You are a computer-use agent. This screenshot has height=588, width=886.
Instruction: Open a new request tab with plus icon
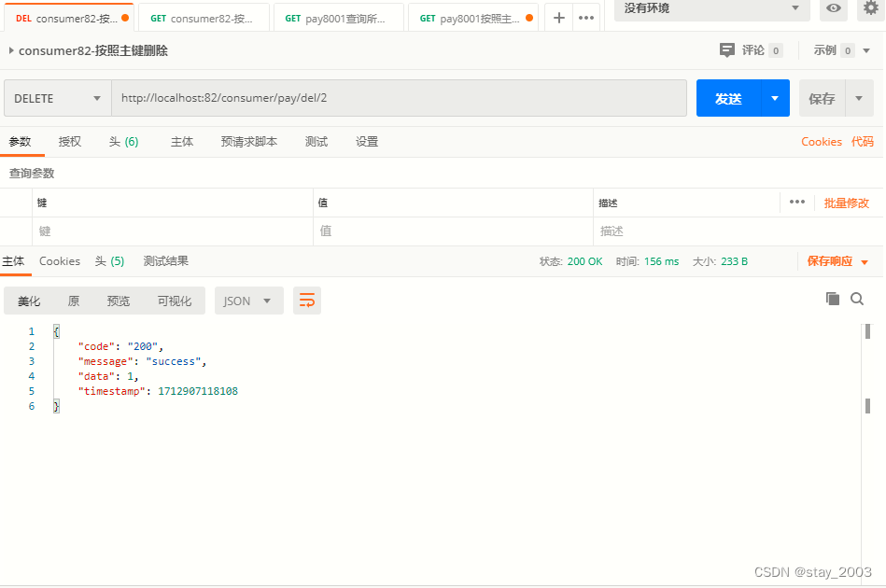point(559,18)
